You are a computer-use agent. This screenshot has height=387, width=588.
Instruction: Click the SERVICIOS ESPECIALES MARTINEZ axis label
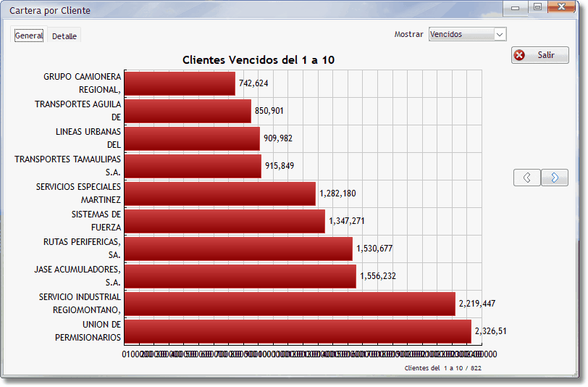click(x=78, y=193)
